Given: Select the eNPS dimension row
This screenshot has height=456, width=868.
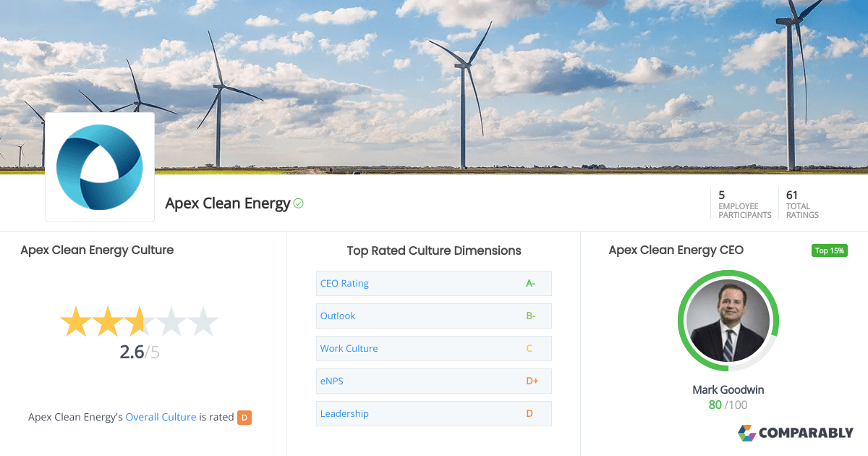Looking at the screenshot, I should click(x=433, y=381).
